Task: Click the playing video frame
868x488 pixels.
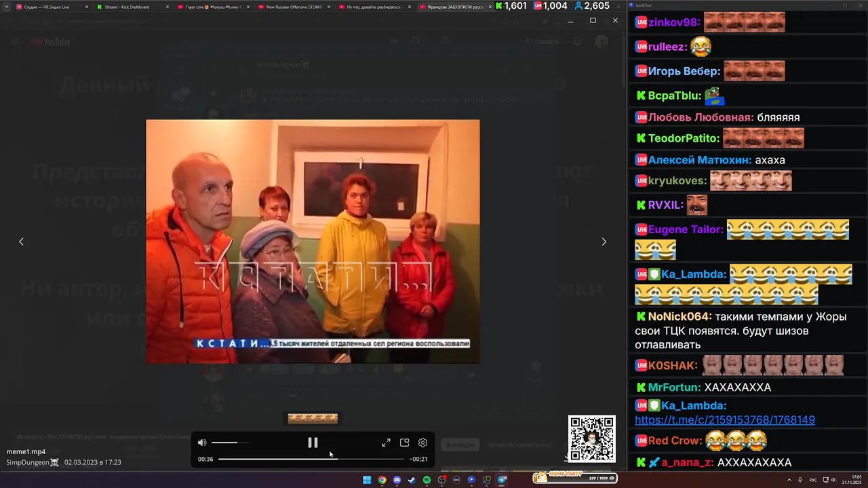Action: click(313, 241)
